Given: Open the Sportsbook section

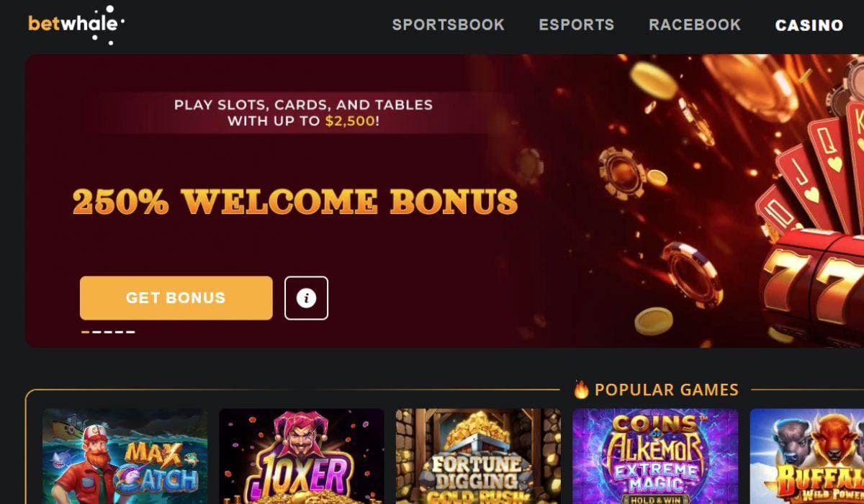Looking at the screenshot, I should [x=448, y=24].
